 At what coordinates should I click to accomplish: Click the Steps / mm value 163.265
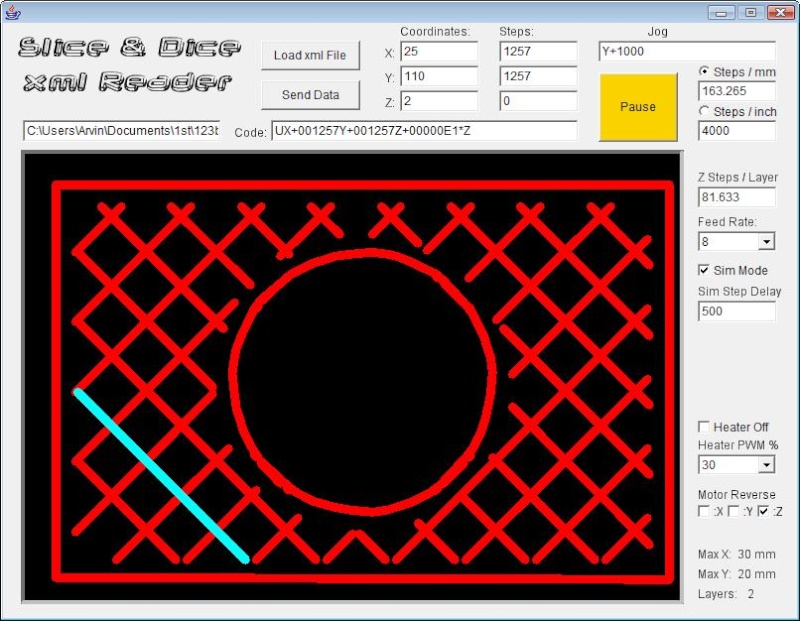(x=737, y=91)
